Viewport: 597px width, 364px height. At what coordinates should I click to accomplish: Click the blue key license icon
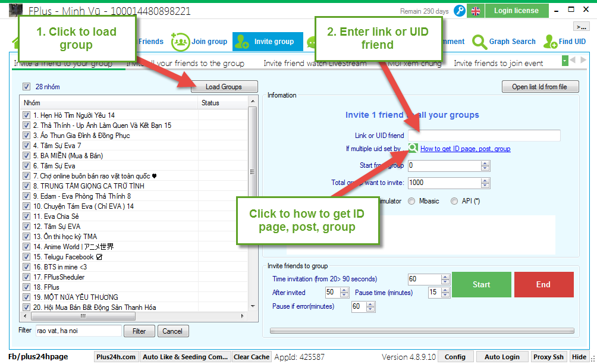pos(460,11)
